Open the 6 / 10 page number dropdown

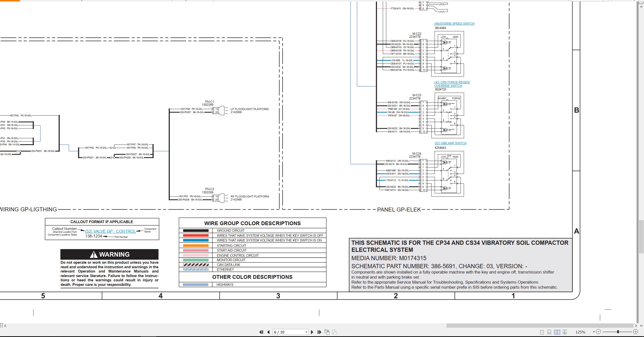tap(306, 332)
